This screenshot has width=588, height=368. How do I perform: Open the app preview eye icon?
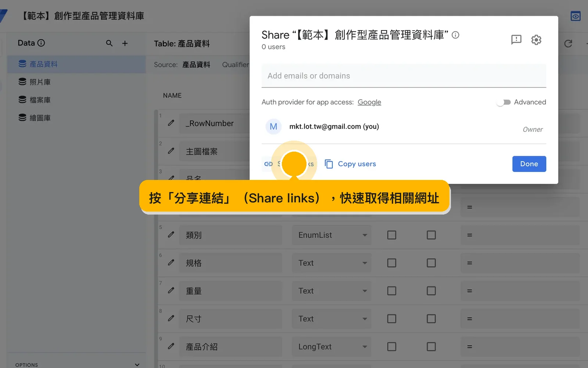[x=575, y=16]
